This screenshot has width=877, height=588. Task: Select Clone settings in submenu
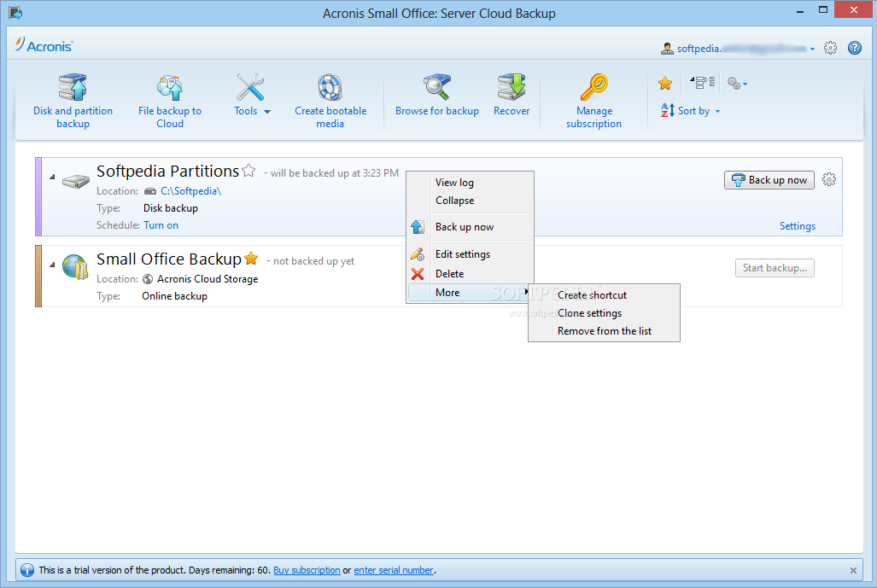point(604,313)
